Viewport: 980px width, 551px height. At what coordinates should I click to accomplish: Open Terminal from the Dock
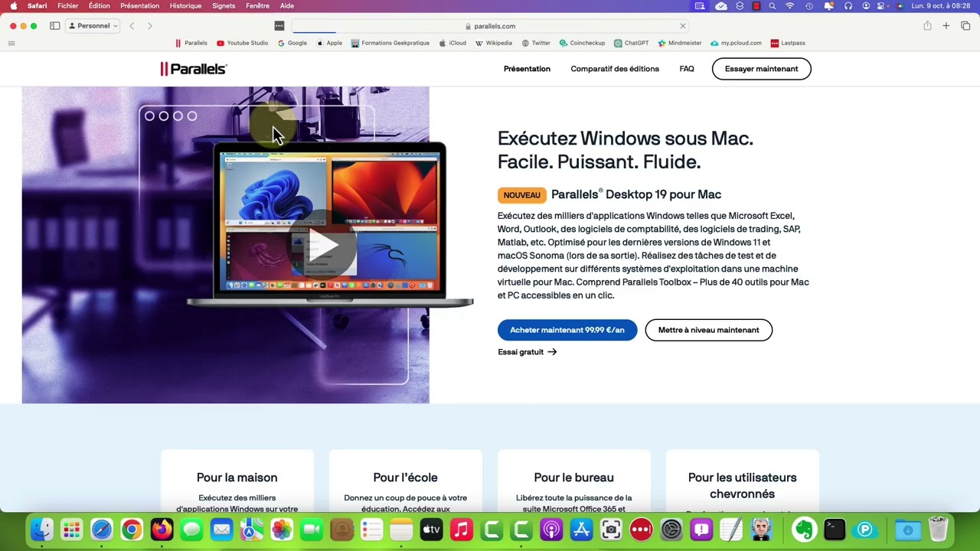tap(835, 530)
